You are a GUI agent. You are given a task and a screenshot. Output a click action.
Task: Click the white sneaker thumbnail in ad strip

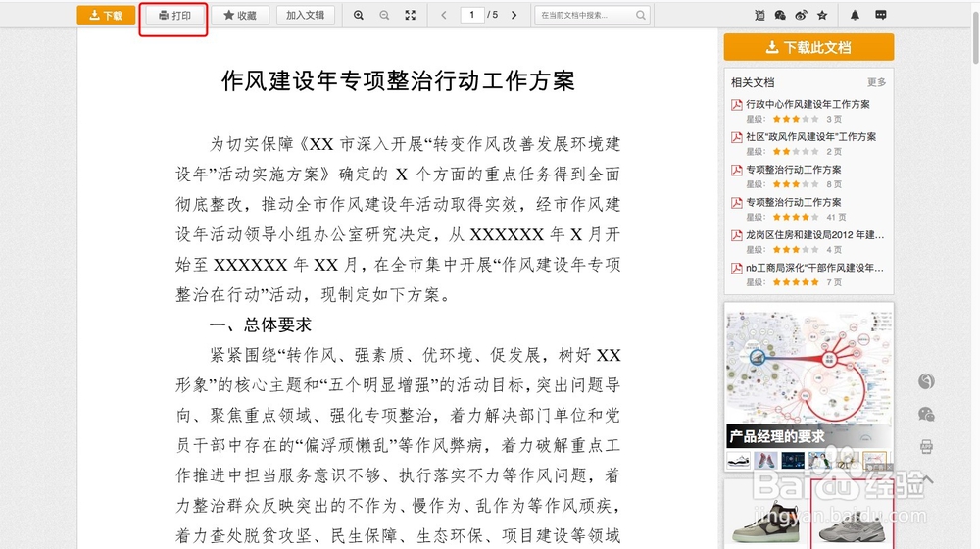coord(739,461)
